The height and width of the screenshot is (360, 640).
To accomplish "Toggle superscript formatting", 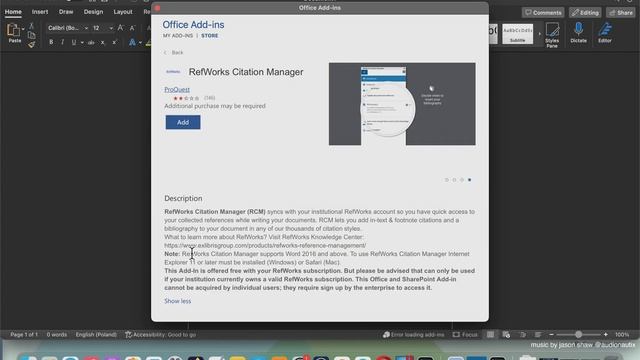I will (115, 42).
